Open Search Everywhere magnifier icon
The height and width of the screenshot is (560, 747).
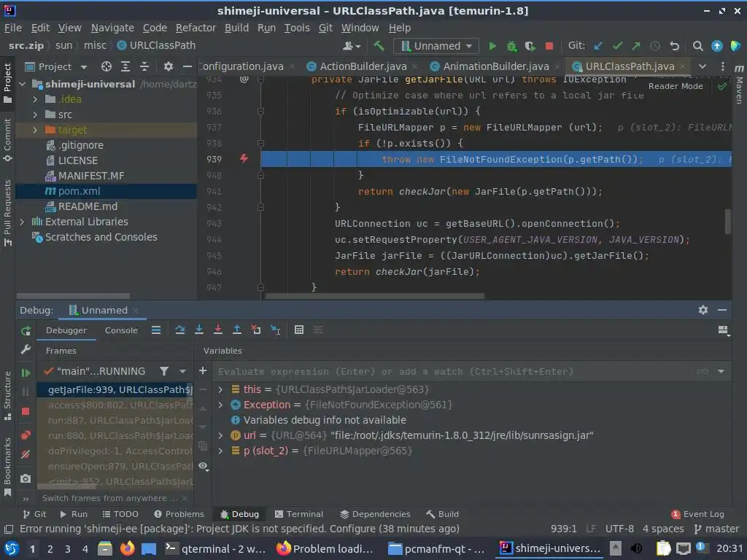(697, 46)
